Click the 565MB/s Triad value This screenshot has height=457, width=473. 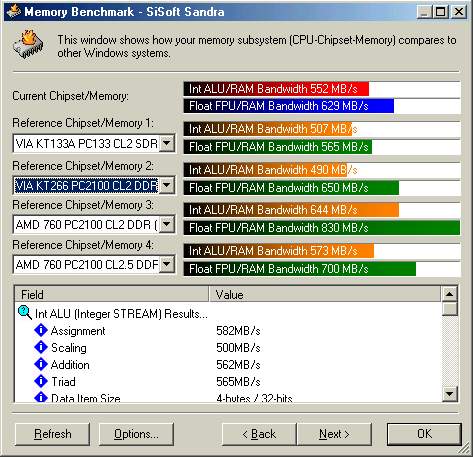[238, 382]
